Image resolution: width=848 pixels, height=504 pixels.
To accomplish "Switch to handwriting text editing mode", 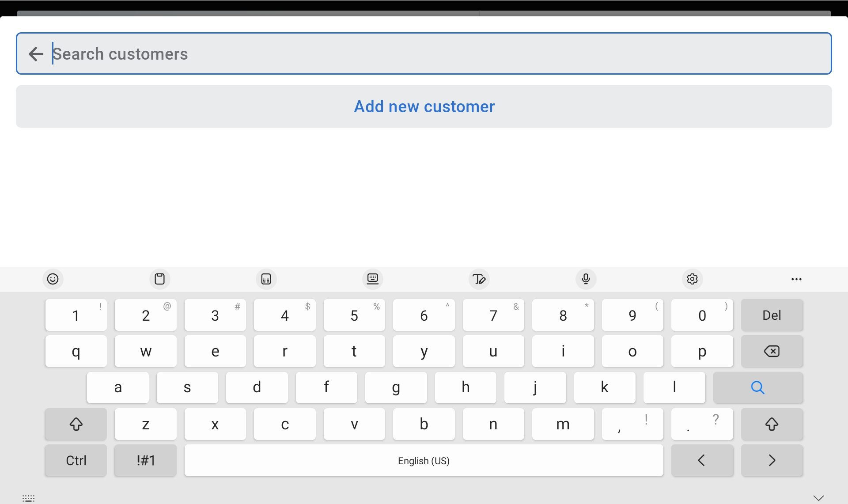I will [x=479, y=279].
